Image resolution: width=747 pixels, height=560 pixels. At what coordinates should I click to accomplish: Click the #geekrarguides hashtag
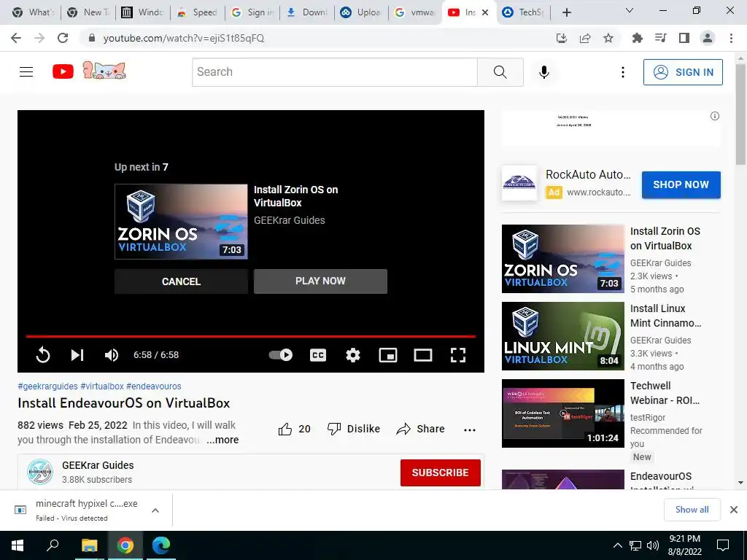pos(47,386)
